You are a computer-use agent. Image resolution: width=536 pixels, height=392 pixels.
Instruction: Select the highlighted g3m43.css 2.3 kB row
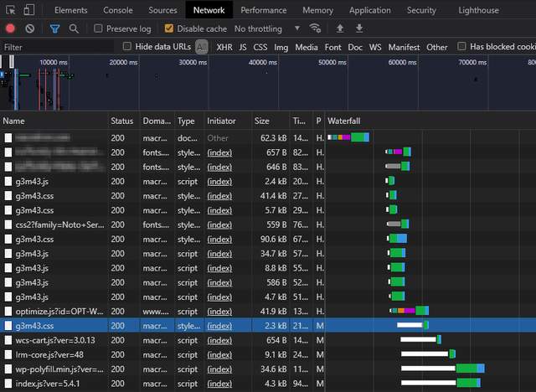268,326
